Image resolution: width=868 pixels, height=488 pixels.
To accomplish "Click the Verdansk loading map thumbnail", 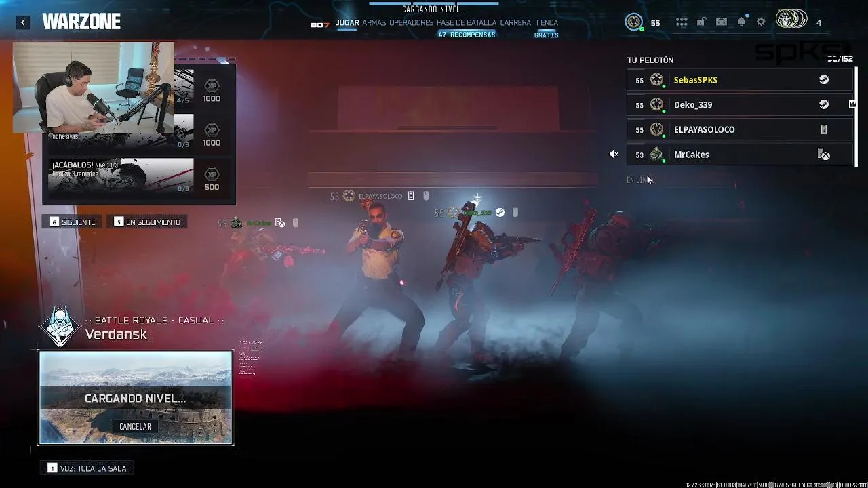I will [136, 398].
